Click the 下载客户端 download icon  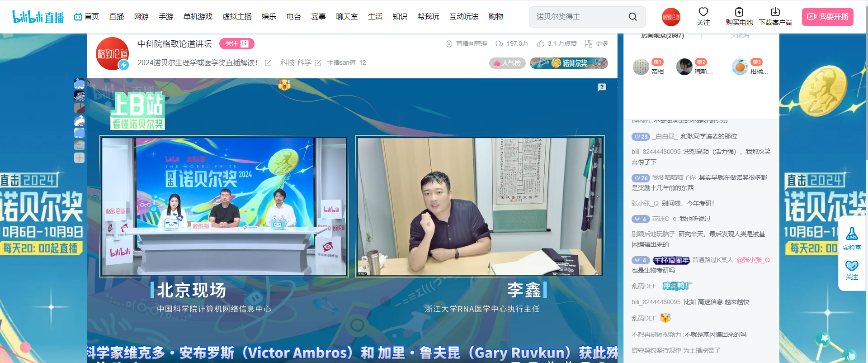[775, 12]
